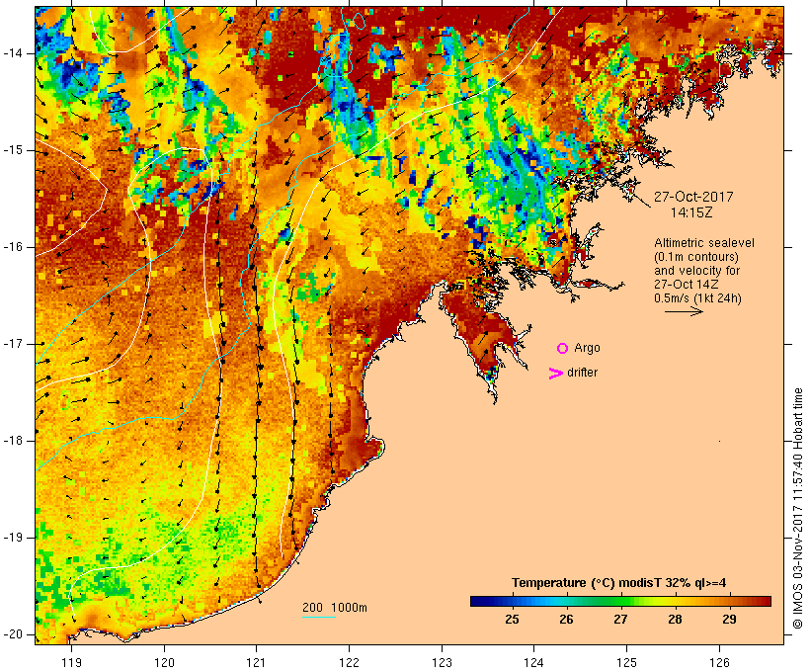The width and height of the screenshot is (810, 672).
Task: Click latitude axis label -16
Action: [12, 247]
